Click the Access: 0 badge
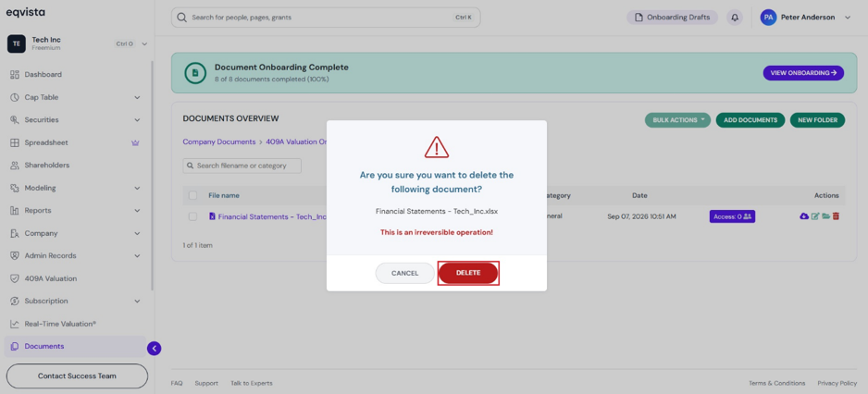Image resolution: width=868 pixels, height=394 pixels. tap(732, 217)
